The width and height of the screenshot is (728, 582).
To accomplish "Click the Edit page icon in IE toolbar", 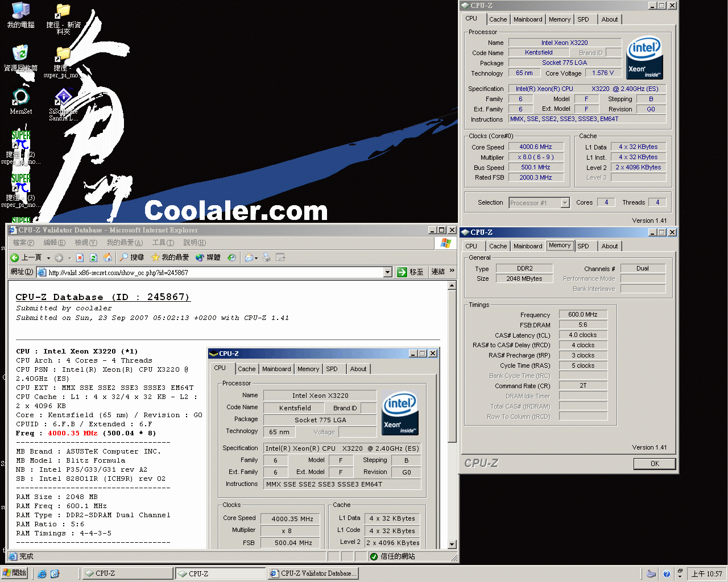I will (280, 257).
